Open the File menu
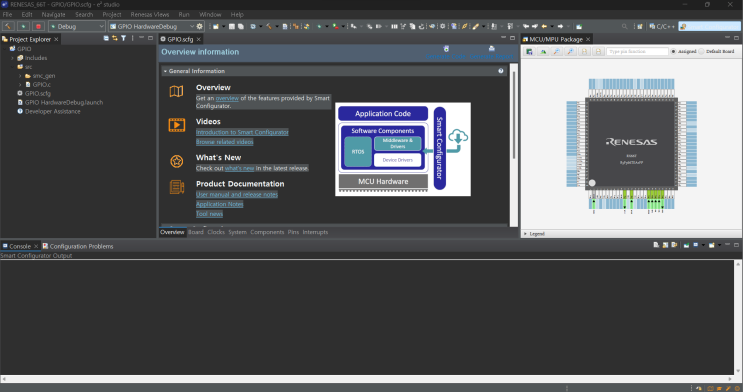The width and height of the screenshot is (743, 392). click(7, 15)
